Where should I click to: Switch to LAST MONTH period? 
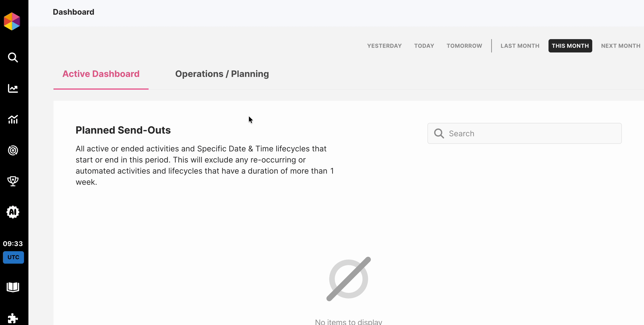[520, 46]
